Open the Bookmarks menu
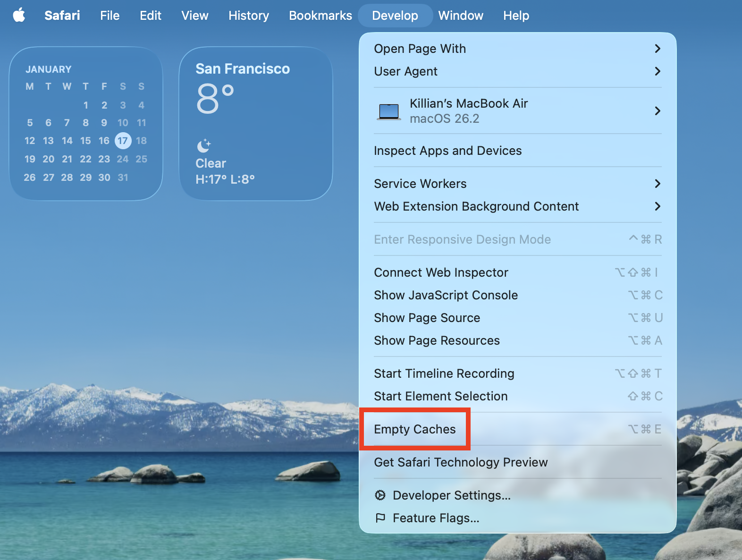The image size is (742, 560). tap(320, 16)
